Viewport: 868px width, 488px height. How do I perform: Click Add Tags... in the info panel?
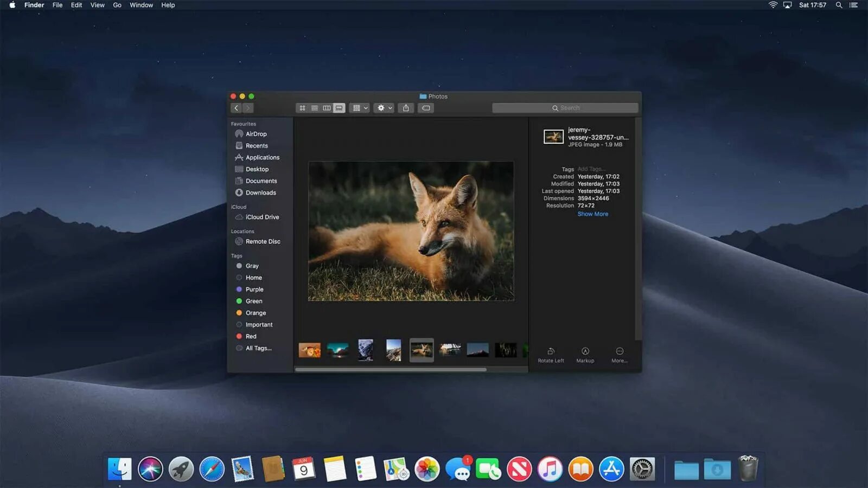(x=591, y=169)
